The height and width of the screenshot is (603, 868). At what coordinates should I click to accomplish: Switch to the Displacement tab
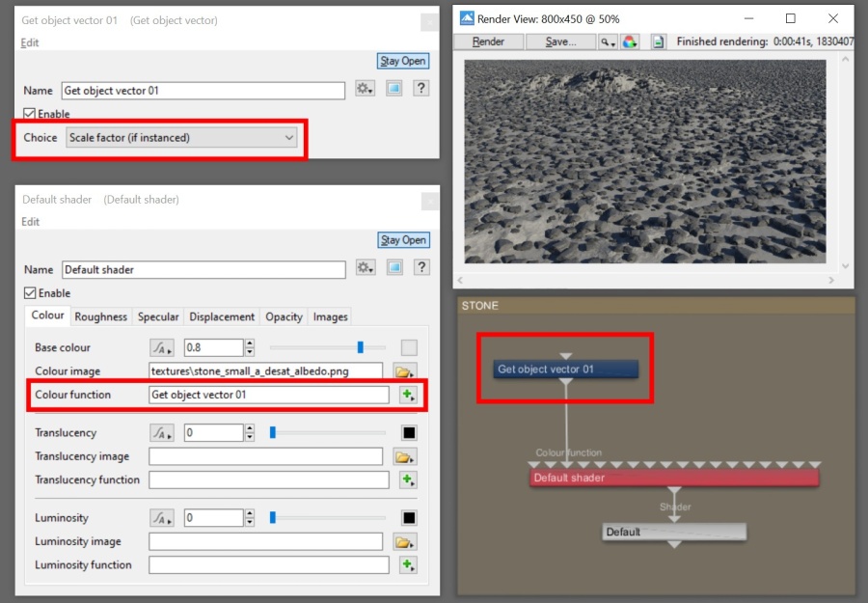(x=222, y=315)
